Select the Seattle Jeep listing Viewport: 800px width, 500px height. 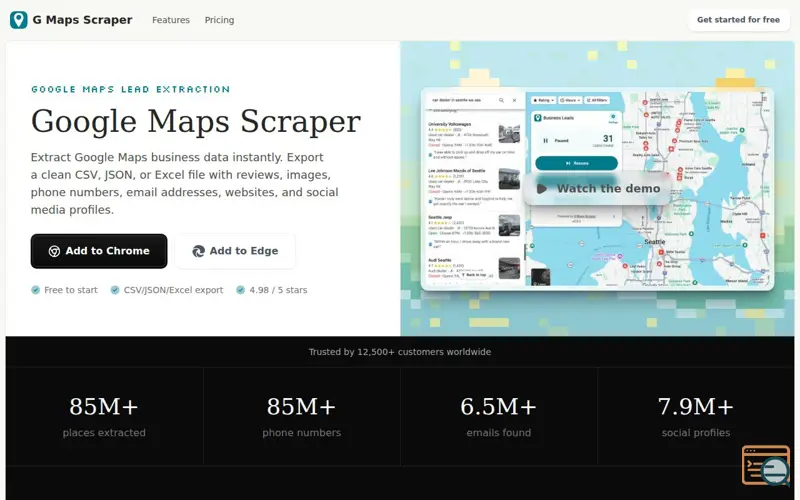[x=473, y=232]
